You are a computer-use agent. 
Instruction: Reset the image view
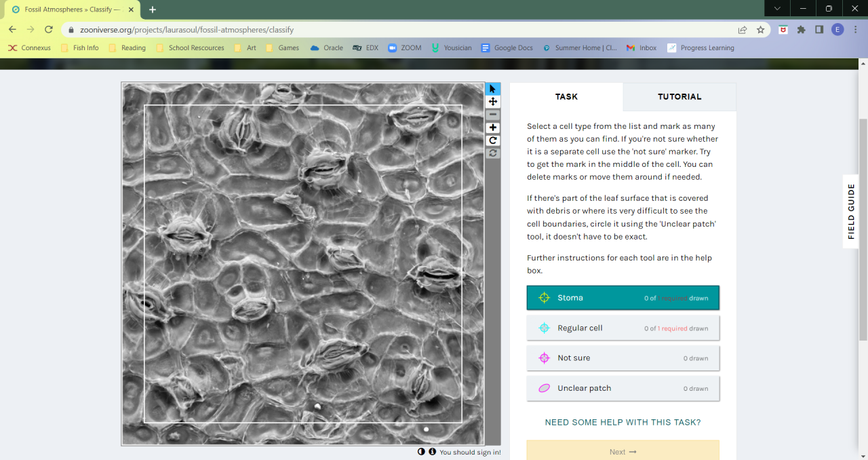click(x=493, y=153)
